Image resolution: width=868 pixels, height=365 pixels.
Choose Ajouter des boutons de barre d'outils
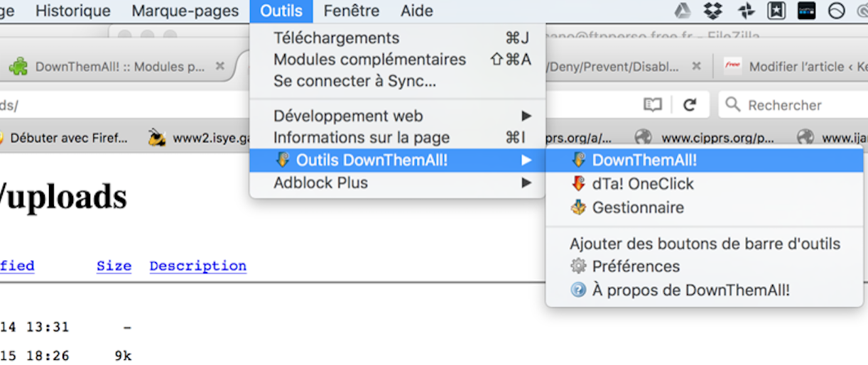pyautogui.click(x=705, y=244)
